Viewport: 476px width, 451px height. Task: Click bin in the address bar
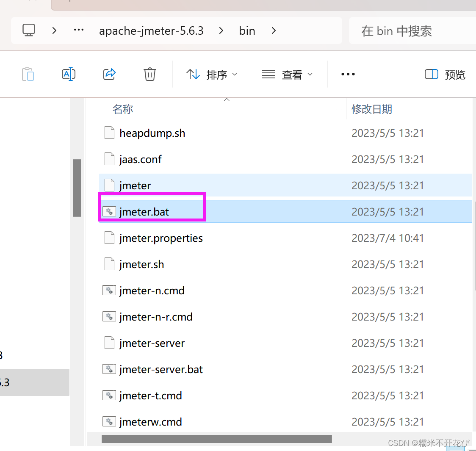click(247, 30)
